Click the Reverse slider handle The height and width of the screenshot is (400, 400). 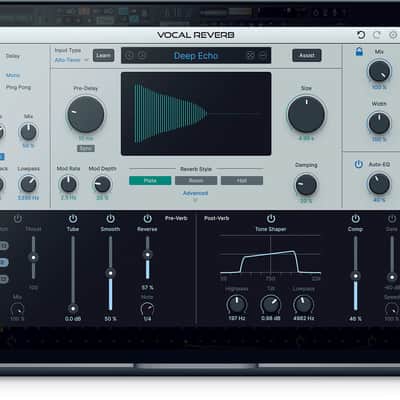coord(147,255)
